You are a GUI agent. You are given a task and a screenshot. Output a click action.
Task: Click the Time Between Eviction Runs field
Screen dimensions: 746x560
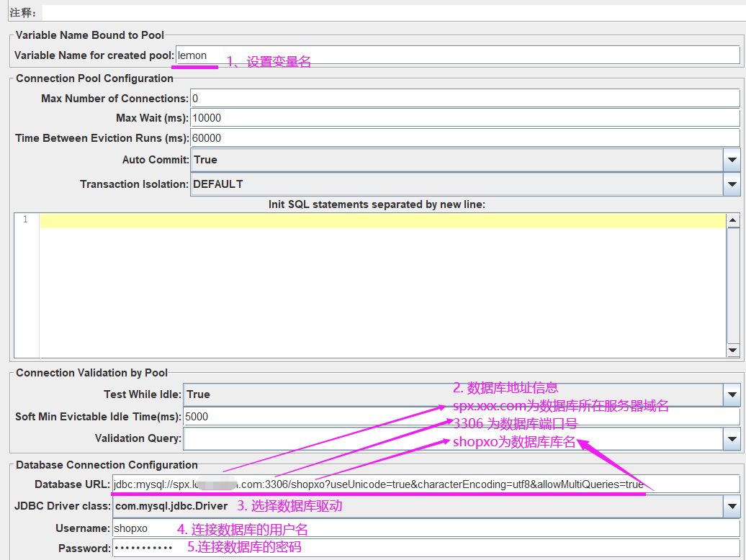pyautogui.click(x=464, y=138)
